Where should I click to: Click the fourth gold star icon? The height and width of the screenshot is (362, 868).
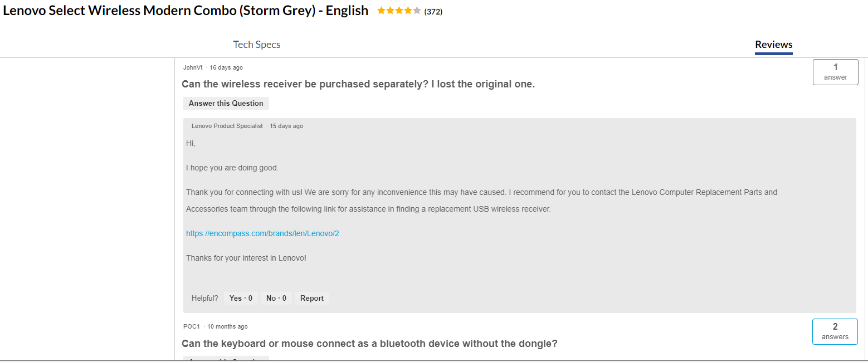(x=408, y=10)
